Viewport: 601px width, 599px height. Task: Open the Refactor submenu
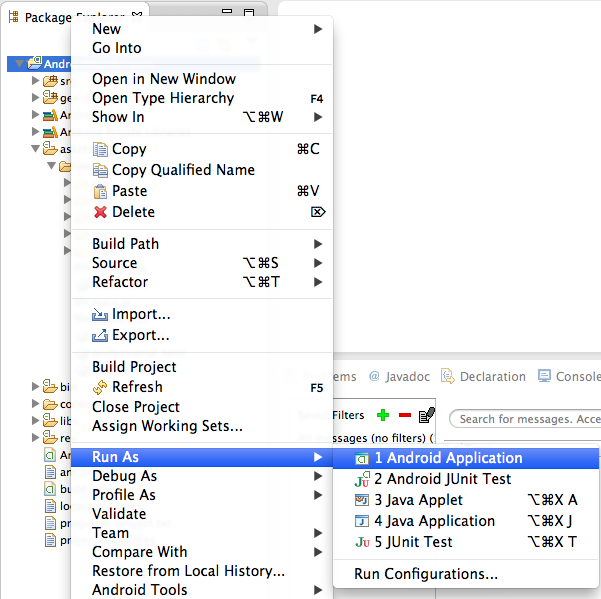pos(202,282)
